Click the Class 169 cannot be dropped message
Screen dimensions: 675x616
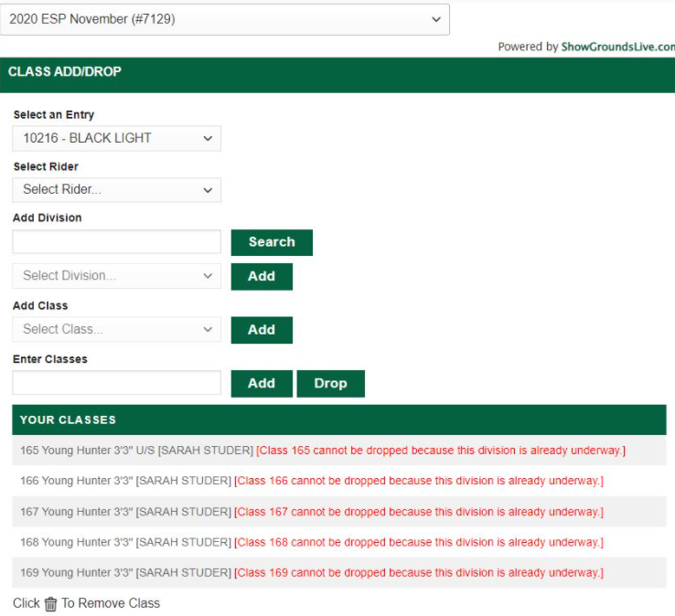pos(419,572)
